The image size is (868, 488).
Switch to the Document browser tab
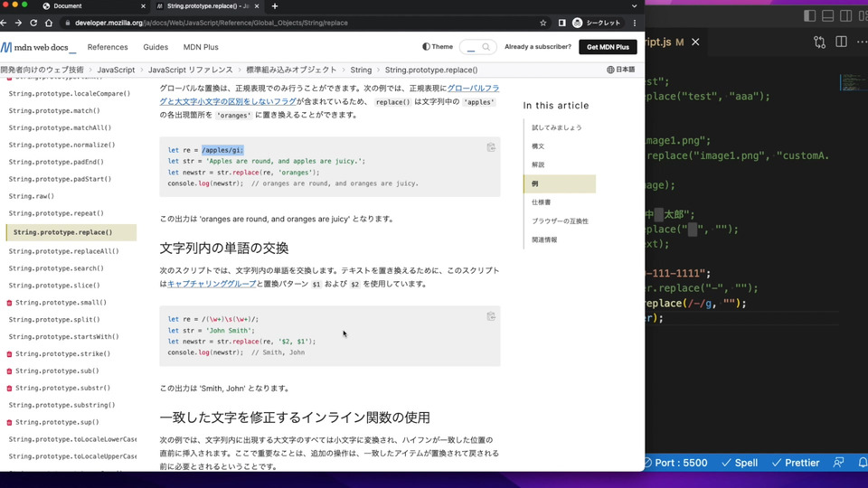(x=68, y=6)
